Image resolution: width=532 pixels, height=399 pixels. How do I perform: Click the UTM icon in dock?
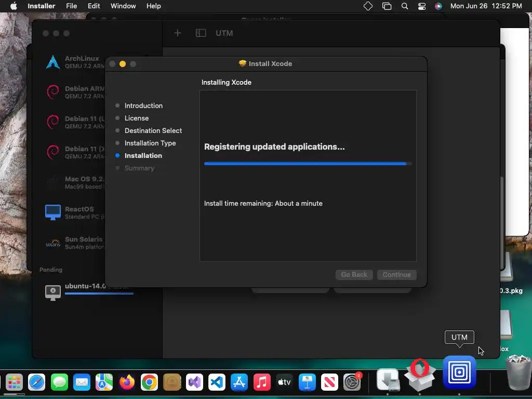tap(459, 372)
